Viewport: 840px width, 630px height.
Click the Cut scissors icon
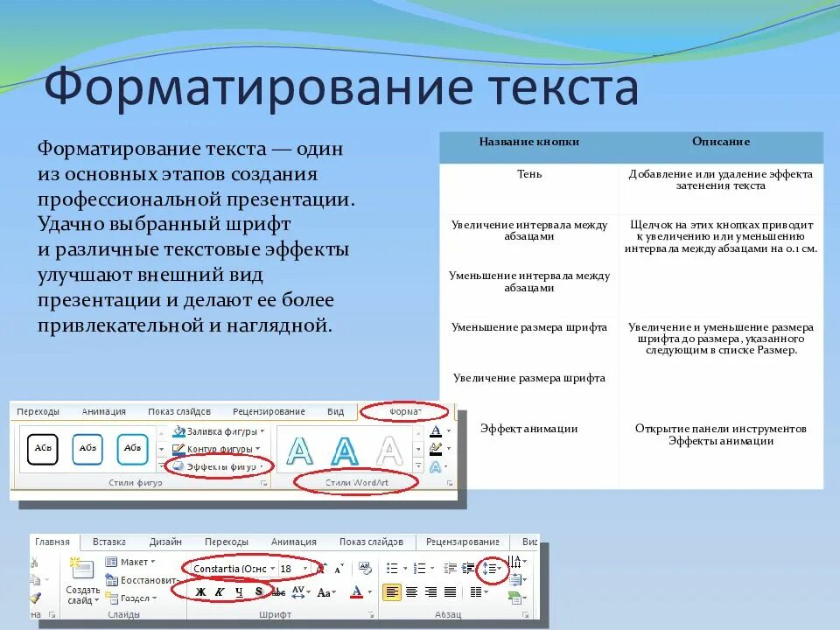coord(35,562)
